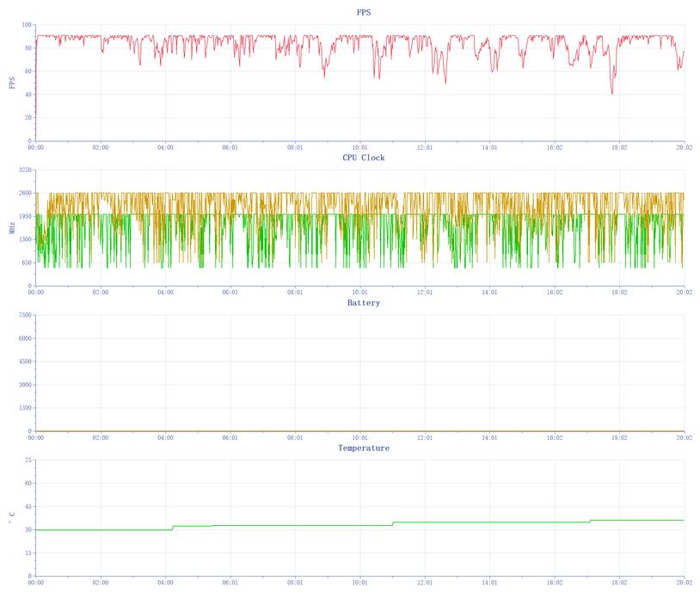This screenshot has height=593, width=700.
Task: Click the "75" tick on Temperature chart
Action: [x=28, y=460]
